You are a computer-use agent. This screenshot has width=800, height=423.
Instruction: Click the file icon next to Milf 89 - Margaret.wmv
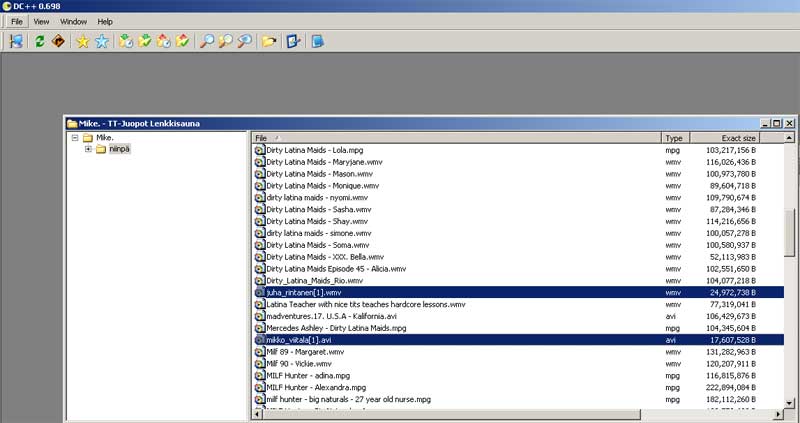click(x=260, y=352)
